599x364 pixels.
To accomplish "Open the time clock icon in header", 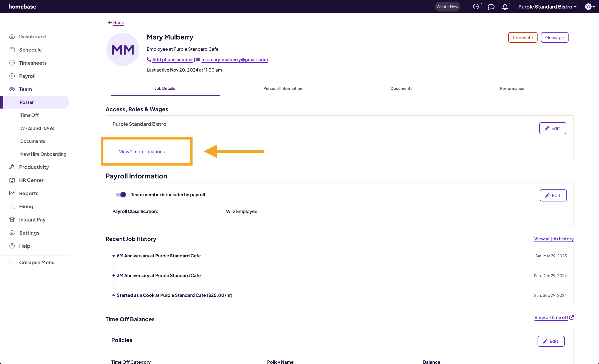I will (476, 7).
